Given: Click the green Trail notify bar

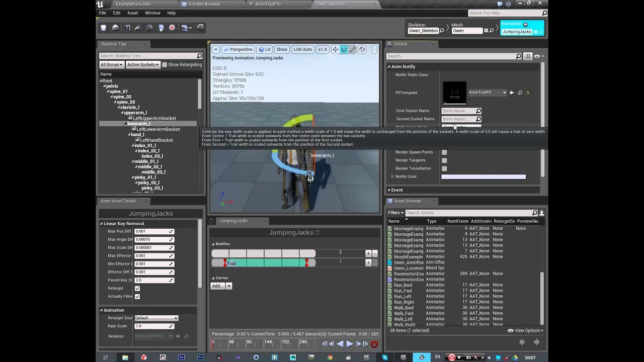Looking at the screenshot, I should tap(266, 263).
